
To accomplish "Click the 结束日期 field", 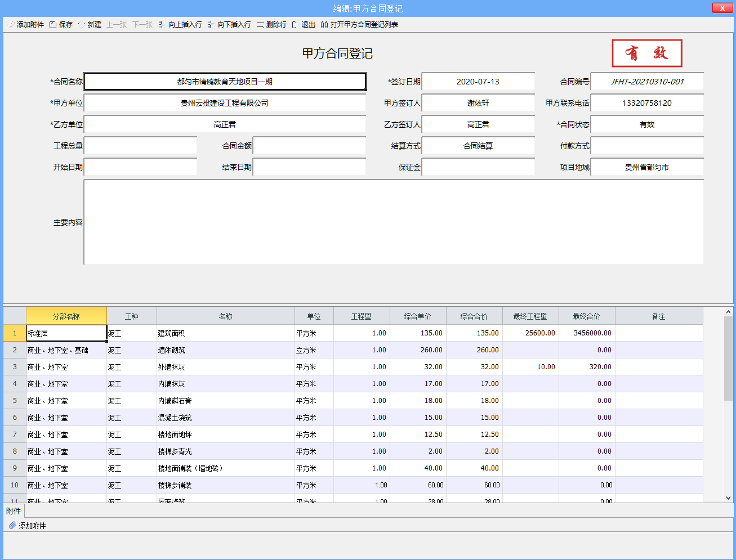I will click(x=309, y=167).
